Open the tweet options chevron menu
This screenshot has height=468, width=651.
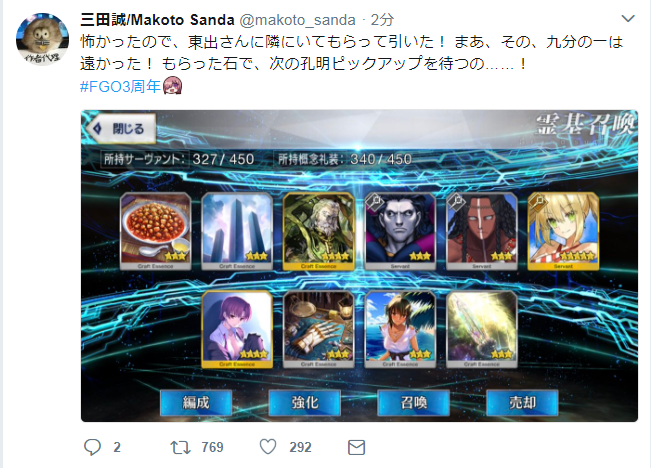(x=628, y=18)
